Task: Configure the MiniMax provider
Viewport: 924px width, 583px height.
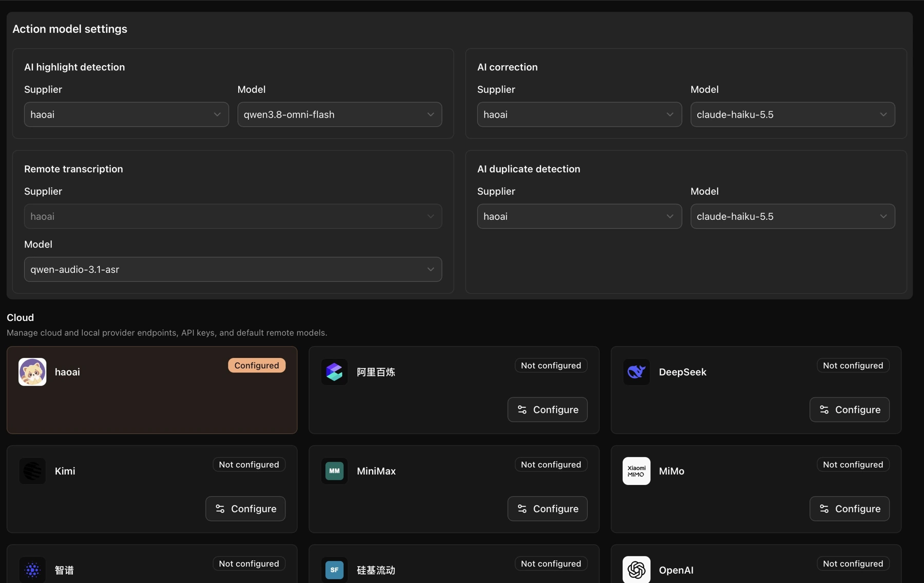Action: click(547, 509)
